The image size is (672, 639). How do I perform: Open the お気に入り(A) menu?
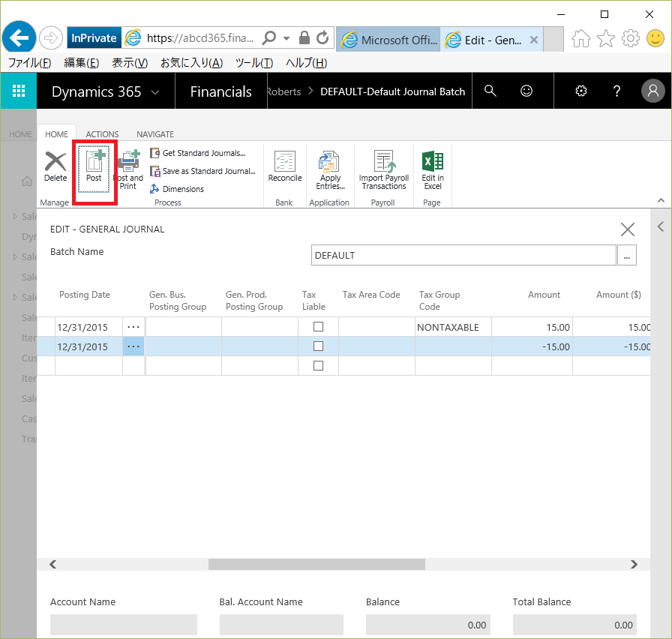tap(191, 63)
